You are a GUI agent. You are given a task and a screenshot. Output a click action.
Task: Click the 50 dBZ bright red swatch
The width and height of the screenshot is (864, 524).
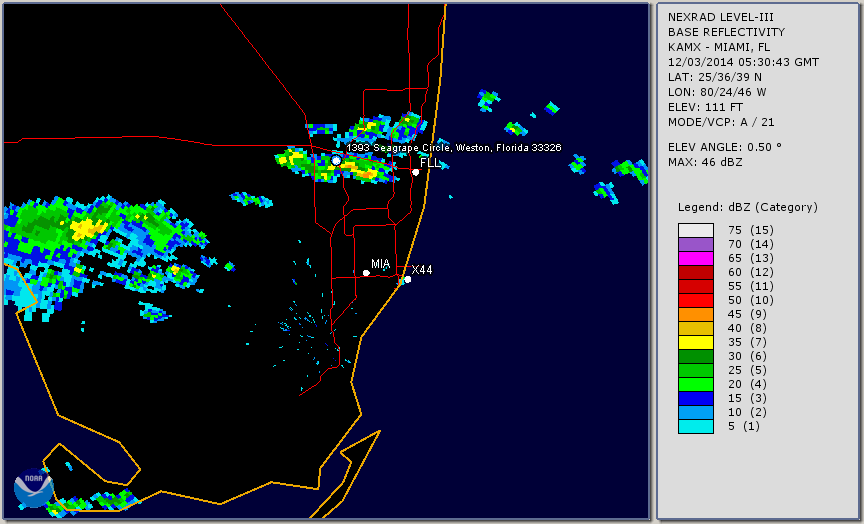pyautogui.click(x=696, y=300)
